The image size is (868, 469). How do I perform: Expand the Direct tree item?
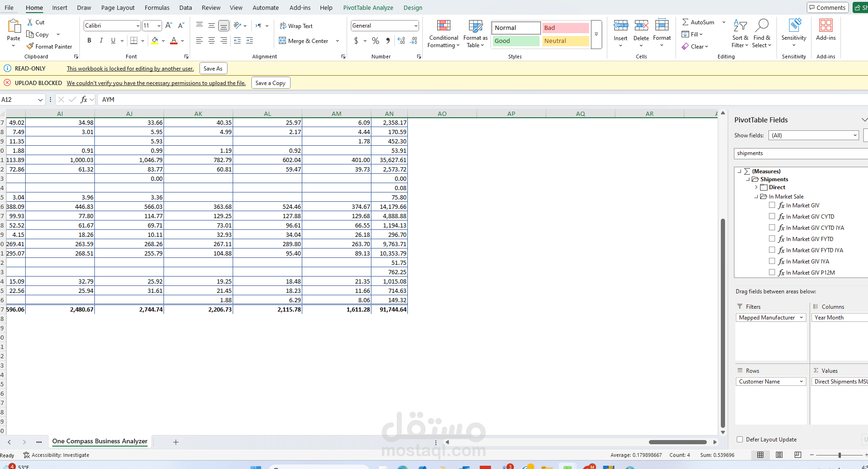[756, 187]
